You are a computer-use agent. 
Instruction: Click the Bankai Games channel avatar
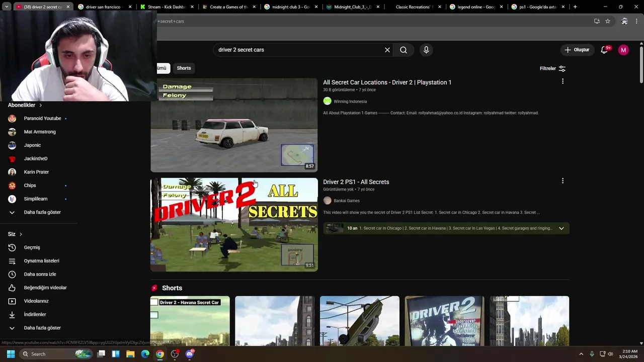[327, 201]
